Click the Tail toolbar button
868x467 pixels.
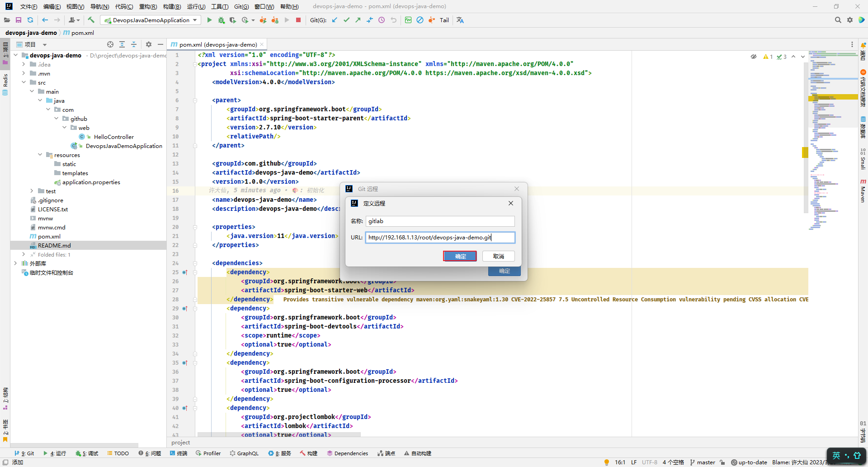[444, 20]
